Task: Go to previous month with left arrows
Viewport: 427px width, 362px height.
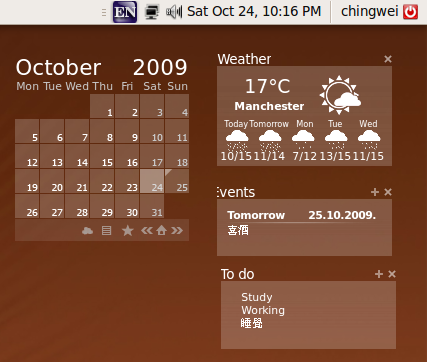Action: [x=147, y=230]
